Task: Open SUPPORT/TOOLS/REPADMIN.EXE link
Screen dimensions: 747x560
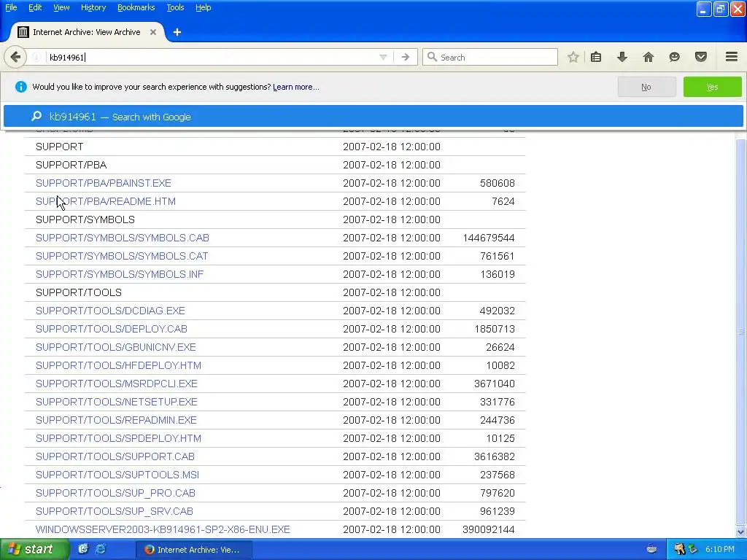Action: click(x=116, y=420)
